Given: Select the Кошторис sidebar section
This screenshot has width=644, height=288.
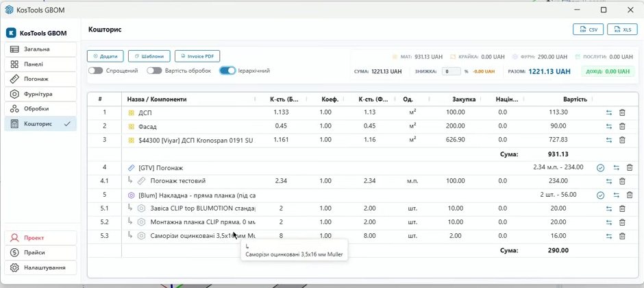Looking at the screenshot, I should click(x=40, y=123).
